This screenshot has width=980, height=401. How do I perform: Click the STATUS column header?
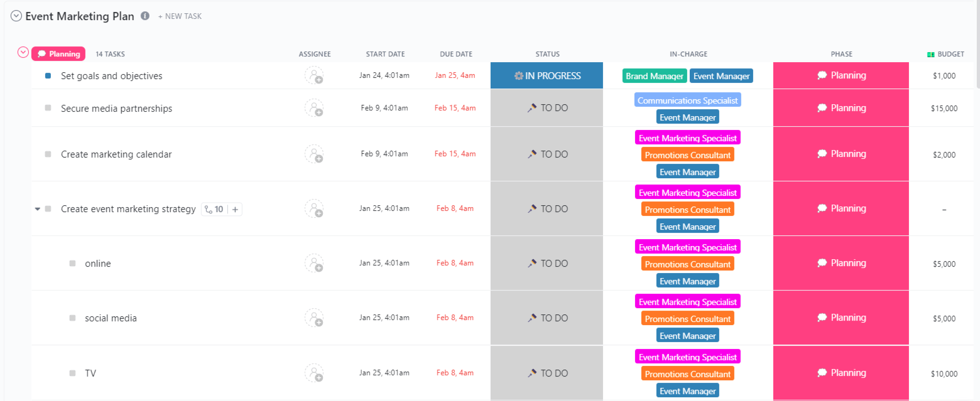pyautogui.click(x=547, y=54)
